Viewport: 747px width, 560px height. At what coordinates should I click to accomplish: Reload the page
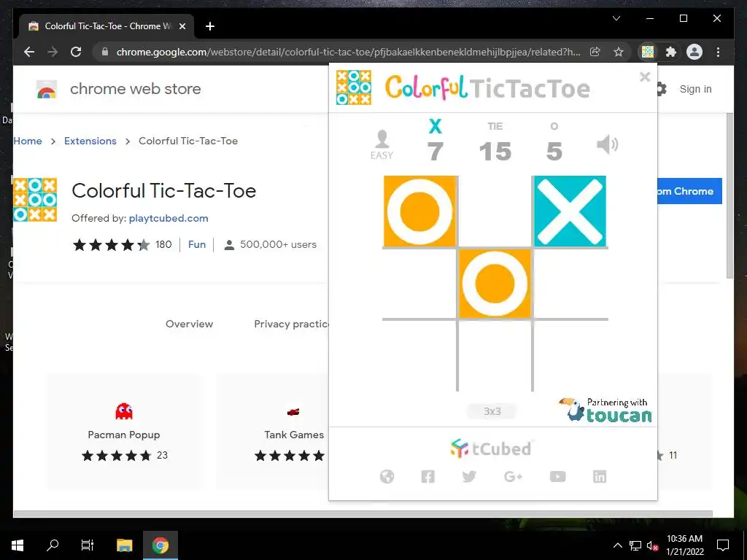[x=76, y=52]
